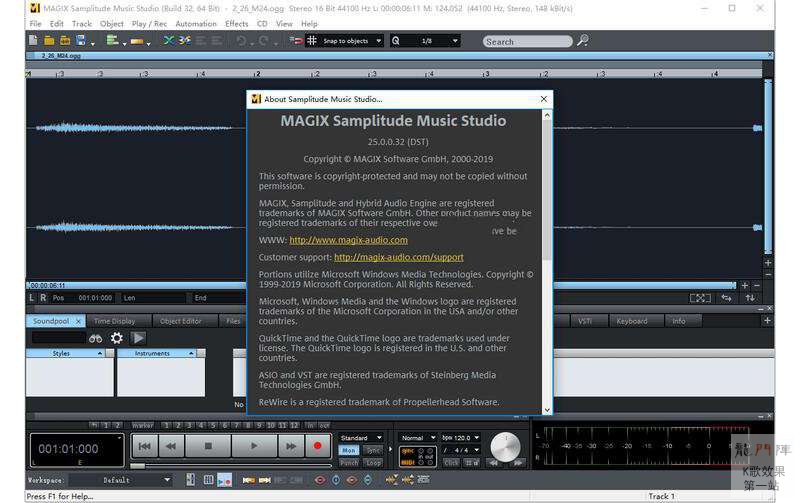The image size is (800, 503).
Task: Click the magnifier search icon
Action: point(583,40)
